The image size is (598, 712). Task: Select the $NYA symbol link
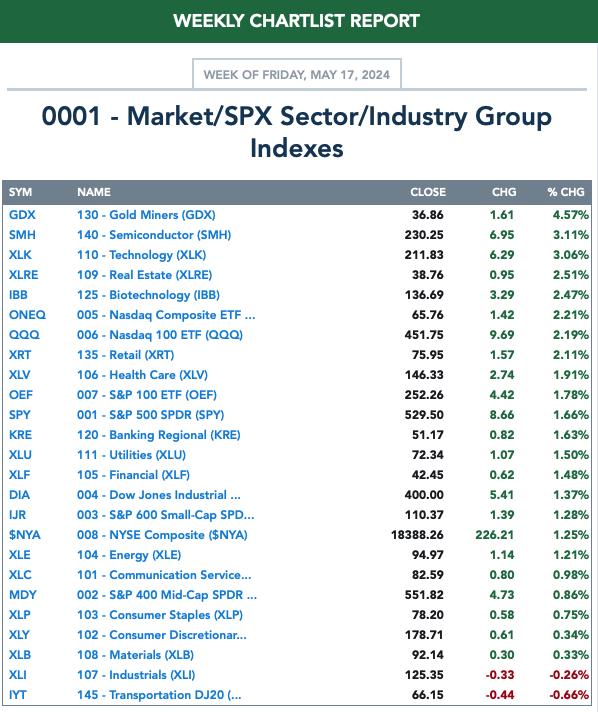tap(25, 534)
